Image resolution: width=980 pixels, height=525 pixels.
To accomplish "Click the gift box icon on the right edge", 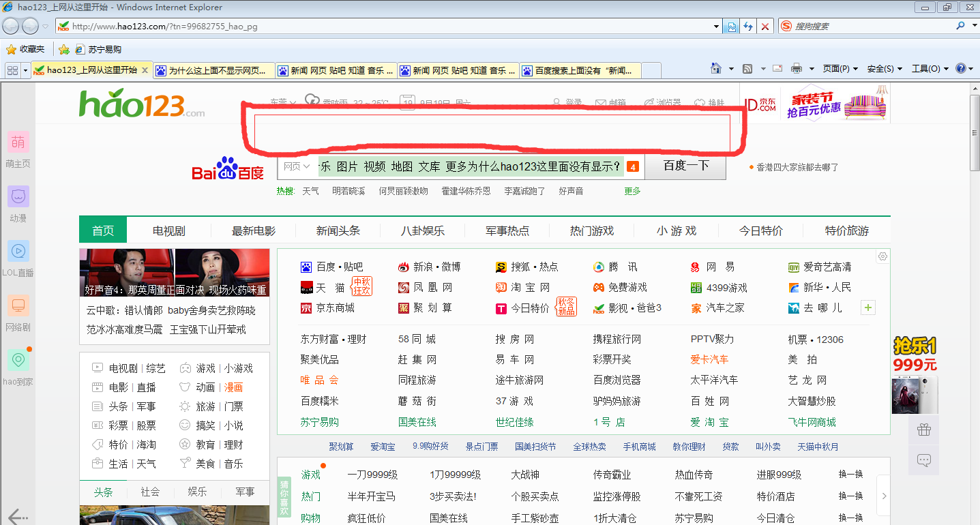I will coord(924,430).
